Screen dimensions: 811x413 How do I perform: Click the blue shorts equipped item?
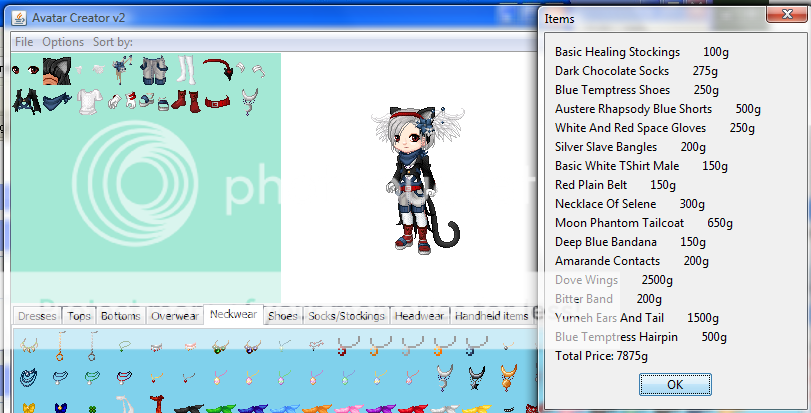pyautogui.click(x=153, y=70)
